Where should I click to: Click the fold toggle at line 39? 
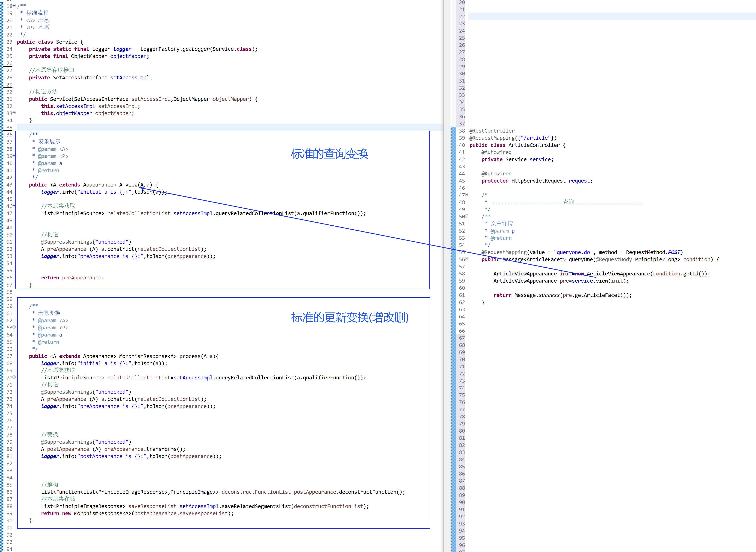click(14, 156)
